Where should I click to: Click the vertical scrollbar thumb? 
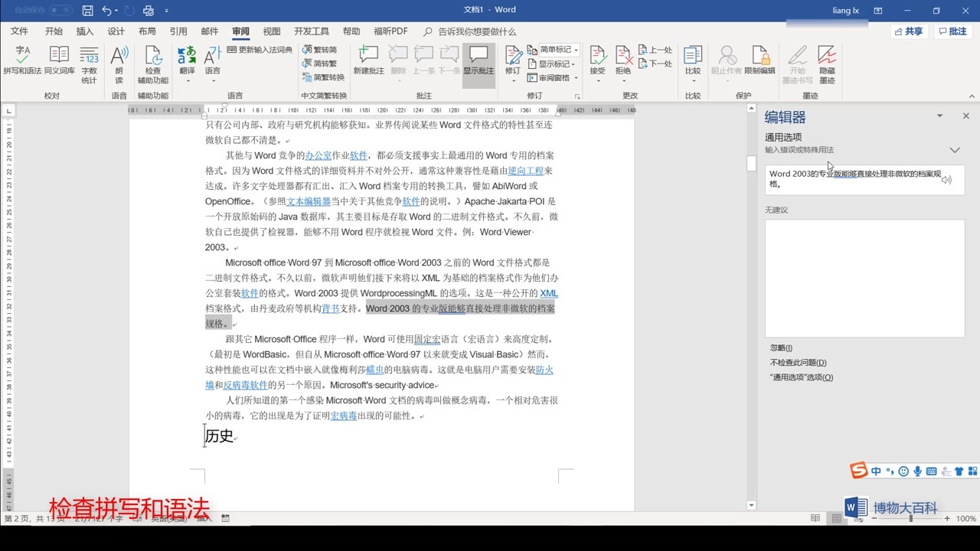(x=752, y=163)
